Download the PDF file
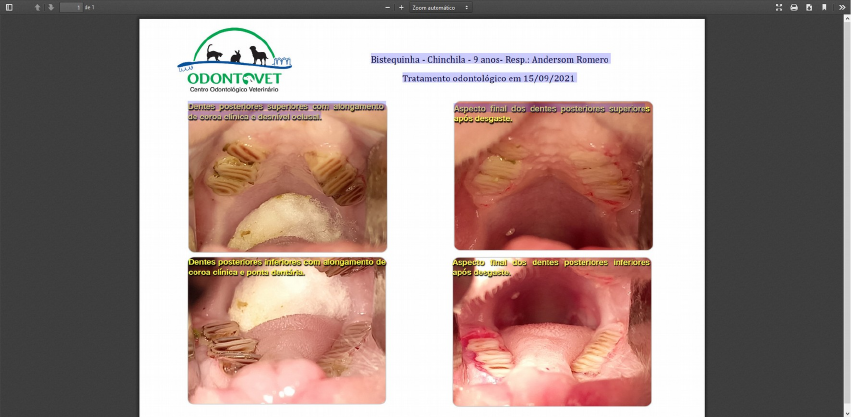 (809, 7)
